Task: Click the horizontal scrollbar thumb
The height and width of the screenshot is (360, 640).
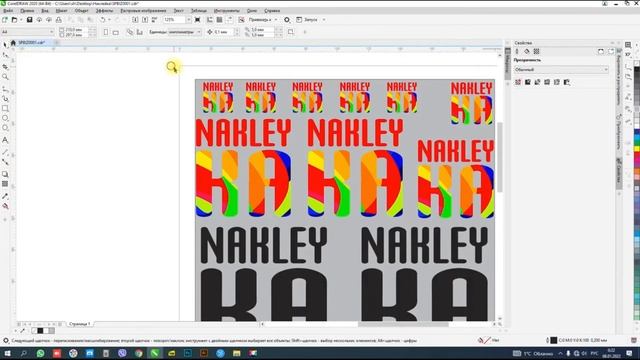Action: tap(403, 324)
